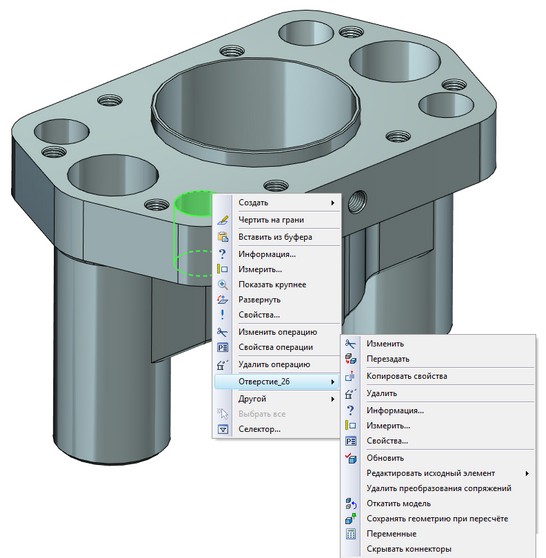This screenshot has width=546, height=558.
Task: Click the magnifier icon for Показать крупнее
Action: point(222,284)
